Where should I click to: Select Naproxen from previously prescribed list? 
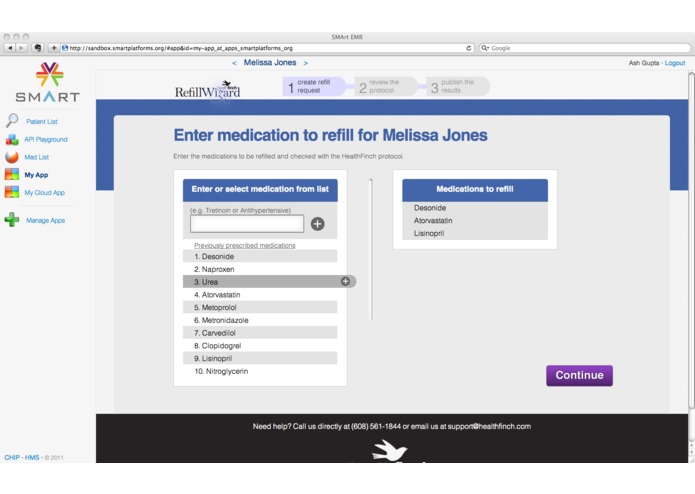260,269
